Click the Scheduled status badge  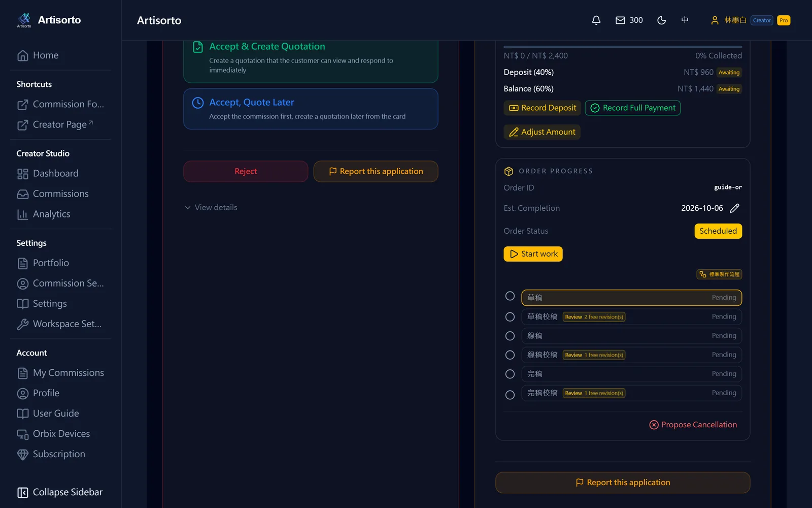coord(718,231)
